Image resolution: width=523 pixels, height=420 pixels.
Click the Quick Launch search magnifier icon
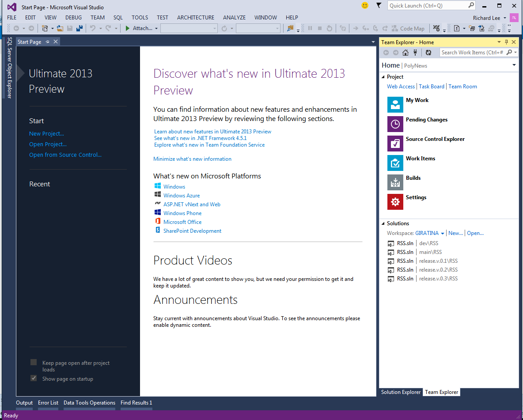click(471, 5)
